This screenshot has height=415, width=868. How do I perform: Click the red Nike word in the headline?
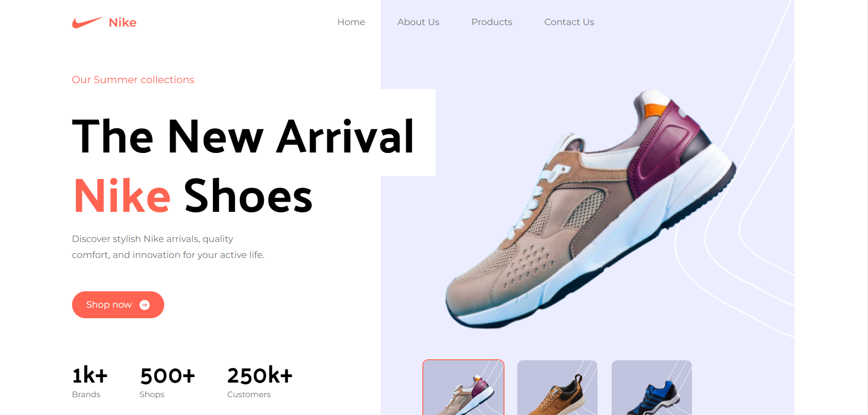point(122,196)
